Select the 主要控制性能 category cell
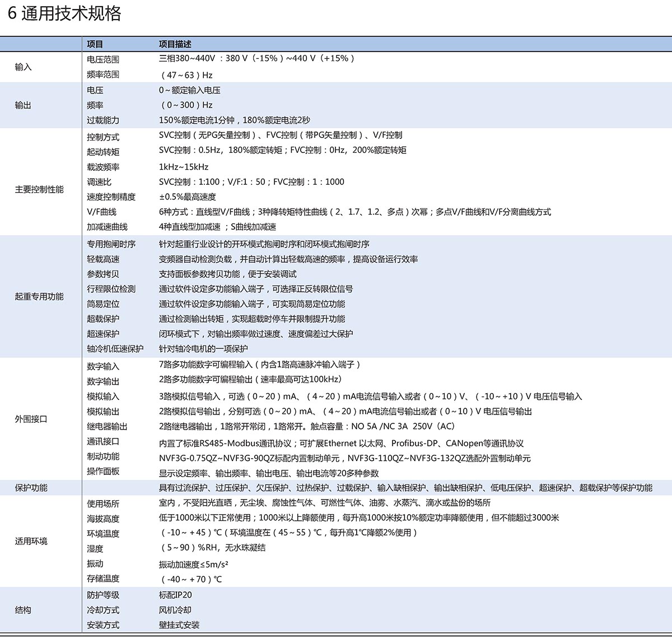The image size is (672, 639). 39,190
